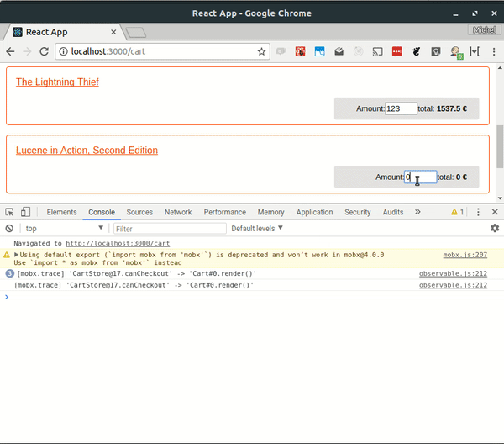Click the inspect element picker icon
The height and width of the screenshot is (444, 504).
(x=9, y=213)
